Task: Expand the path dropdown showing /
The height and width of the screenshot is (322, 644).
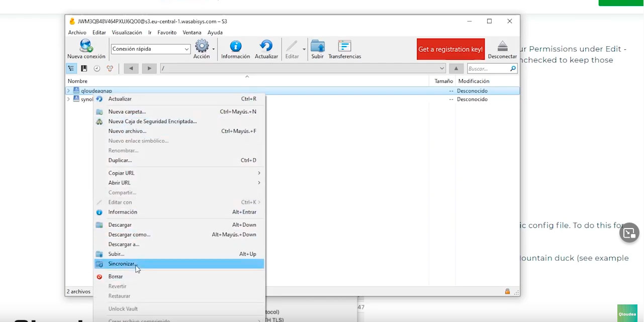Action: [442, 68]
